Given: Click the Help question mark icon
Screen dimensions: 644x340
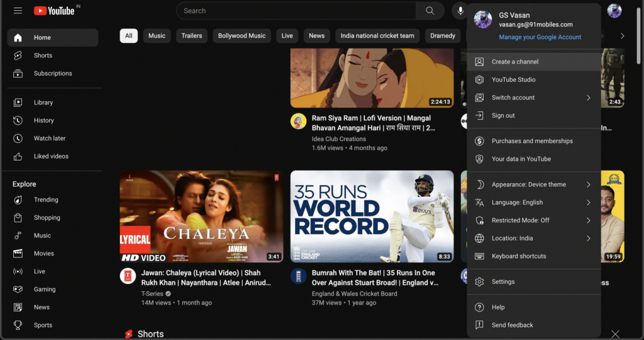Looking at the screenshot, I should [479, 307].
